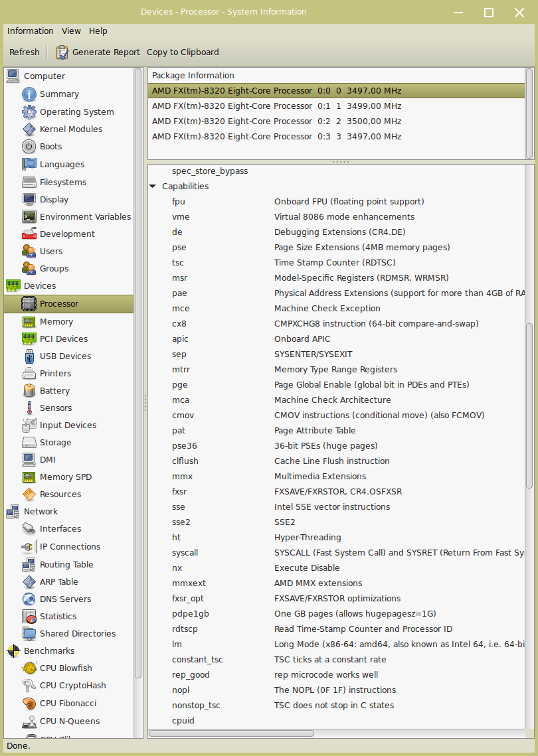Image resolution: width=538 pixels, height=756 pixels.
Task: Select the Resources diamond icon
Action: point(29,494)
